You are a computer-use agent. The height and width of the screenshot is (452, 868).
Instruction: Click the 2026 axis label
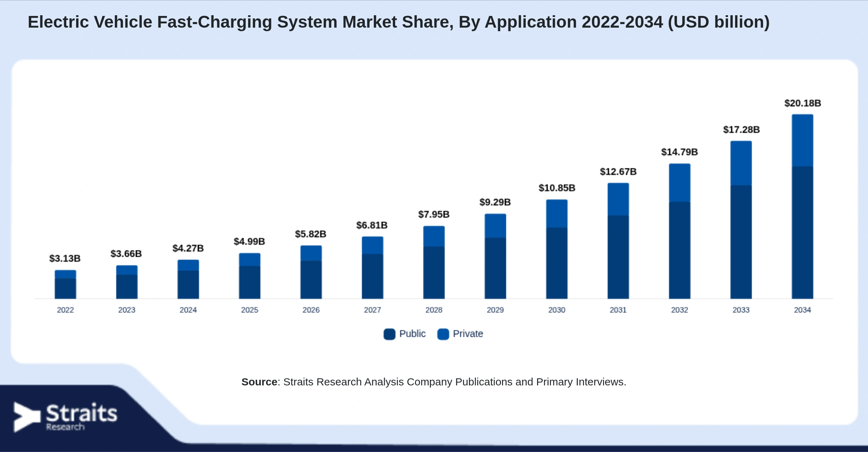pyautogui.click(x=311, y=310)
